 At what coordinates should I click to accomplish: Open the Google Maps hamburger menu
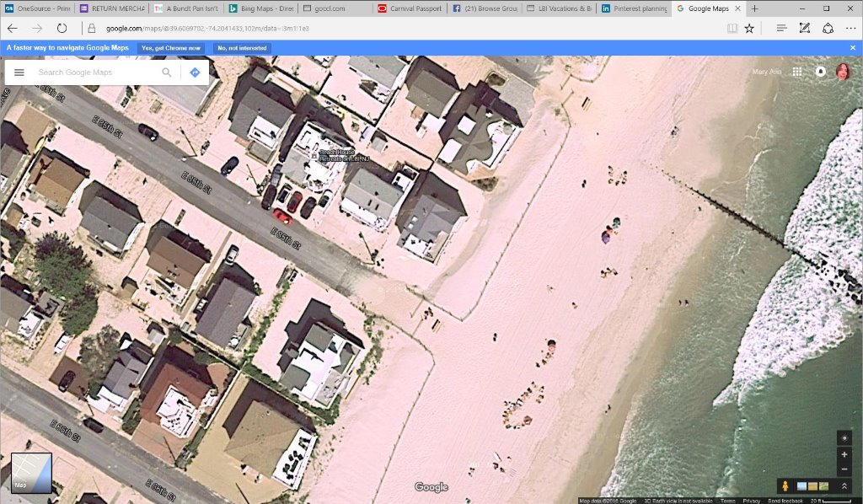tap(19, 72)
